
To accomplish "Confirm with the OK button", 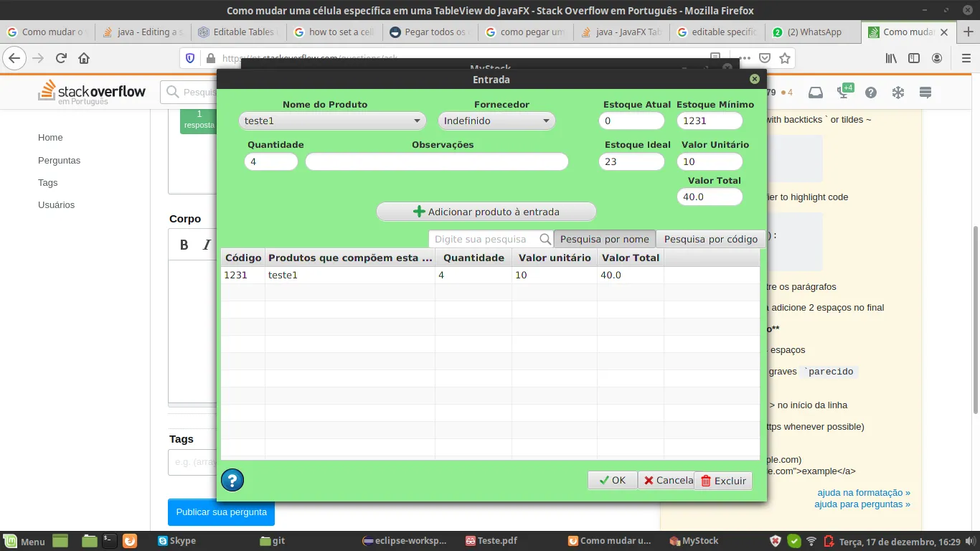I will (613, 481).
